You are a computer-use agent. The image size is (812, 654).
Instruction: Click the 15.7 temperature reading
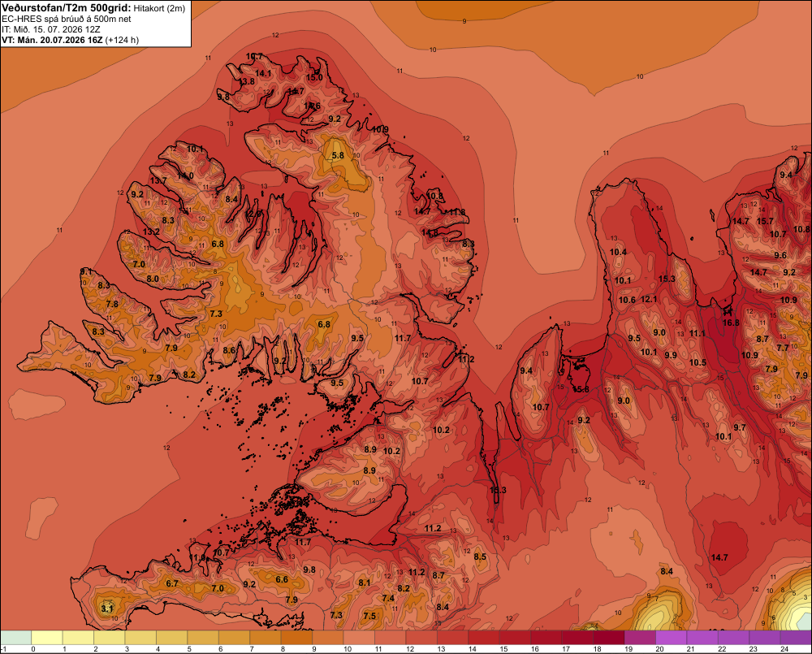tap(766, 221)
